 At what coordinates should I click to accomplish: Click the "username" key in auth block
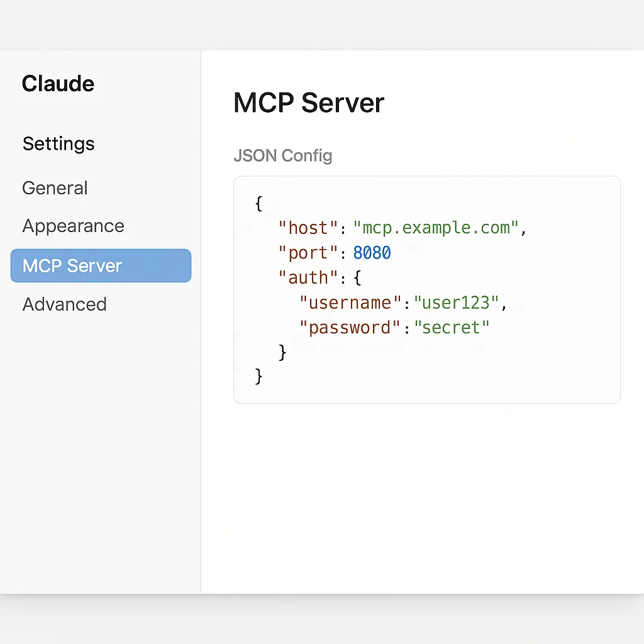pos(350,303)
